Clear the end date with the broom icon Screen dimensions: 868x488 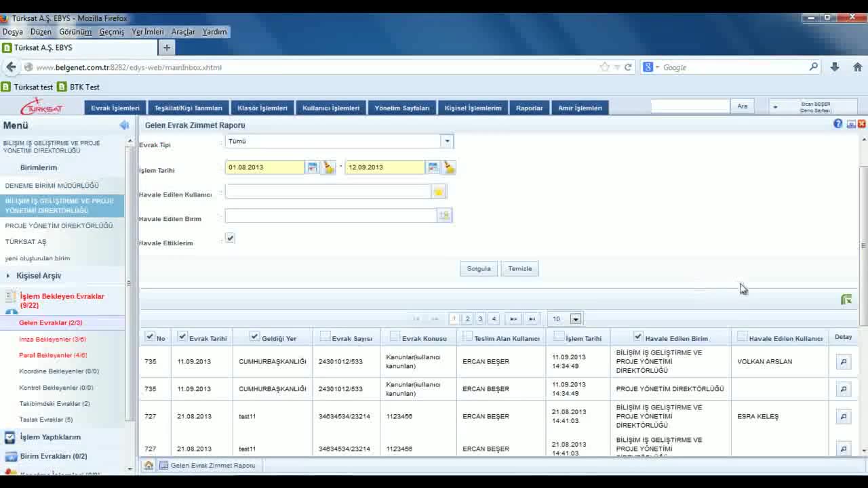pos(449,167)
